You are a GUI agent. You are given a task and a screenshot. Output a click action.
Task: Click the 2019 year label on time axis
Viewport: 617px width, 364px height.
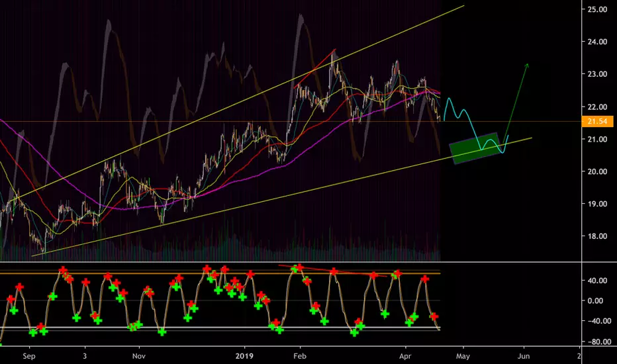click(x=244, y=356)
